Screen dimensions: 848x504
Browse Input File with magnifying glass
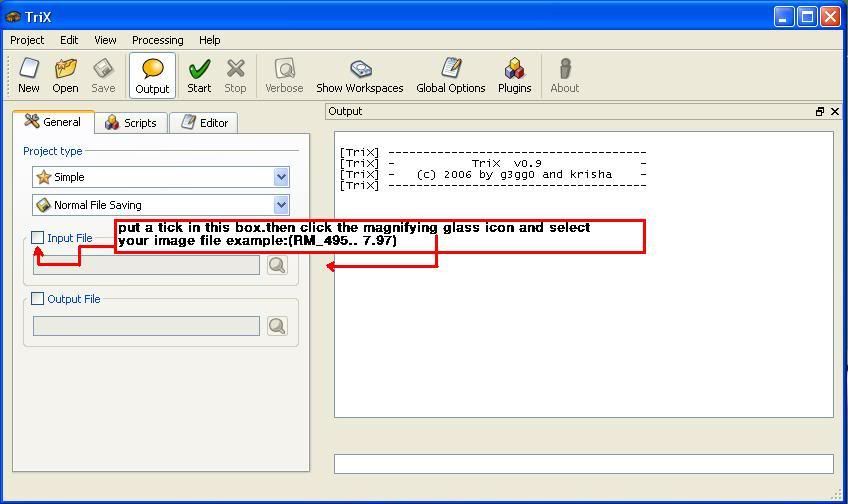277,265
